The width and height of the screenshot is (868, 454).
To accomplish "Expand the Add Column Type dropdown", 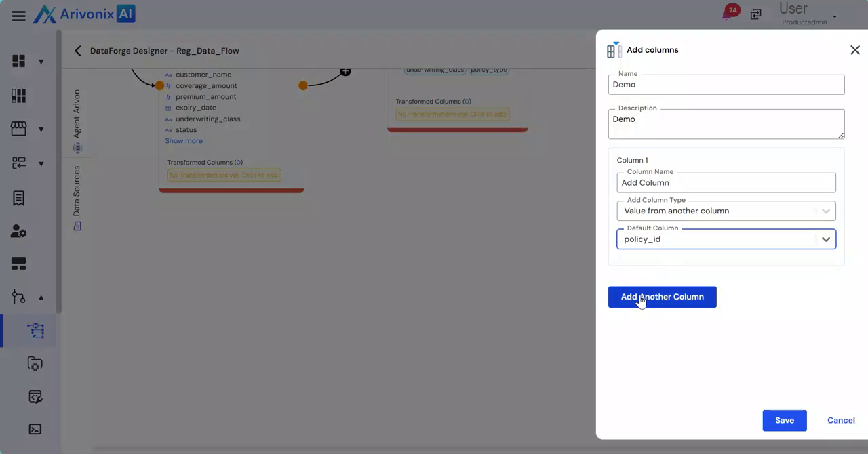I will 825,211.
